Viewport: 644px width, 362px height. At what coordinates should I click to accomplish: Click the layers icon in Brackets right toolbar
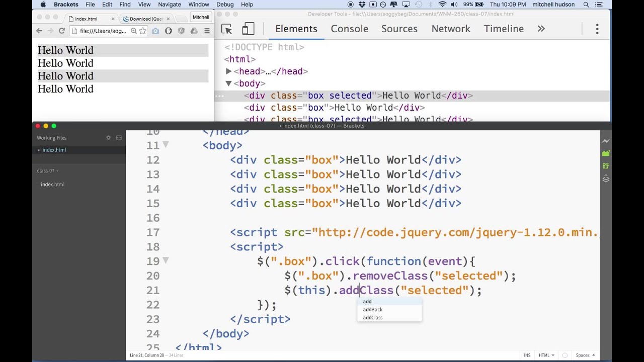coord(606,178)
